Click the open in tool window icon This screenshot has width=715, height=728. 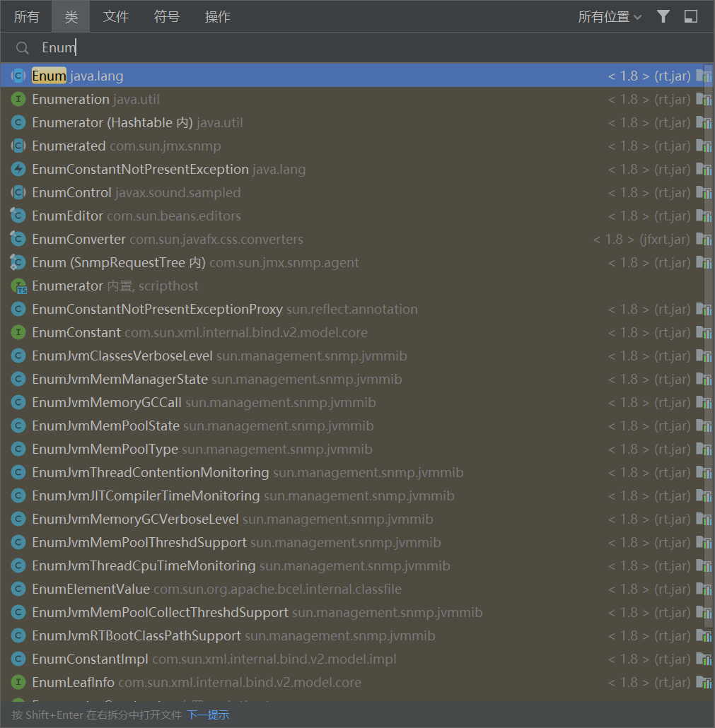pyautogui.click(x=691, y=16)
